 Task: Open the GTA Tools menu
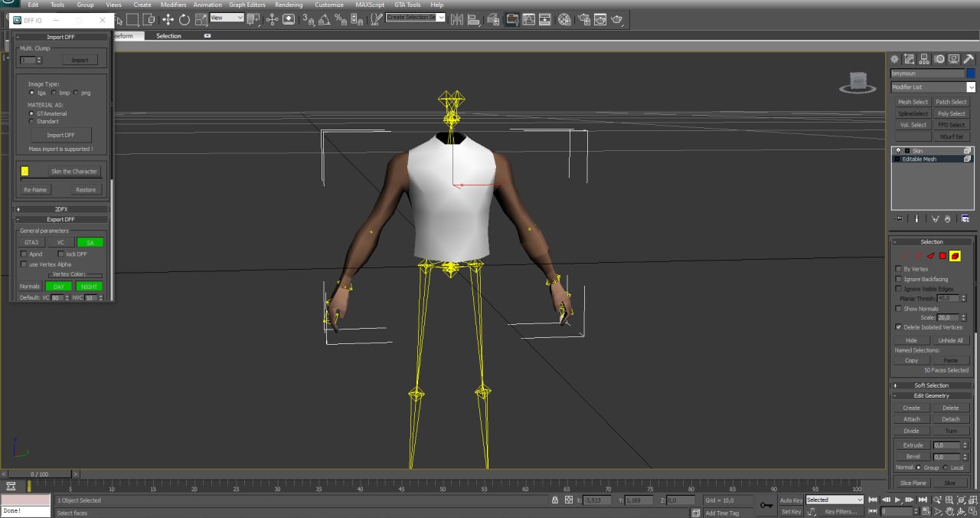point(407,5)
